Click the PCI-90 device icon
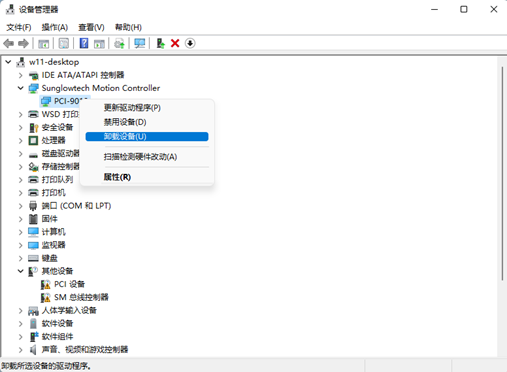 pos(46,101)
